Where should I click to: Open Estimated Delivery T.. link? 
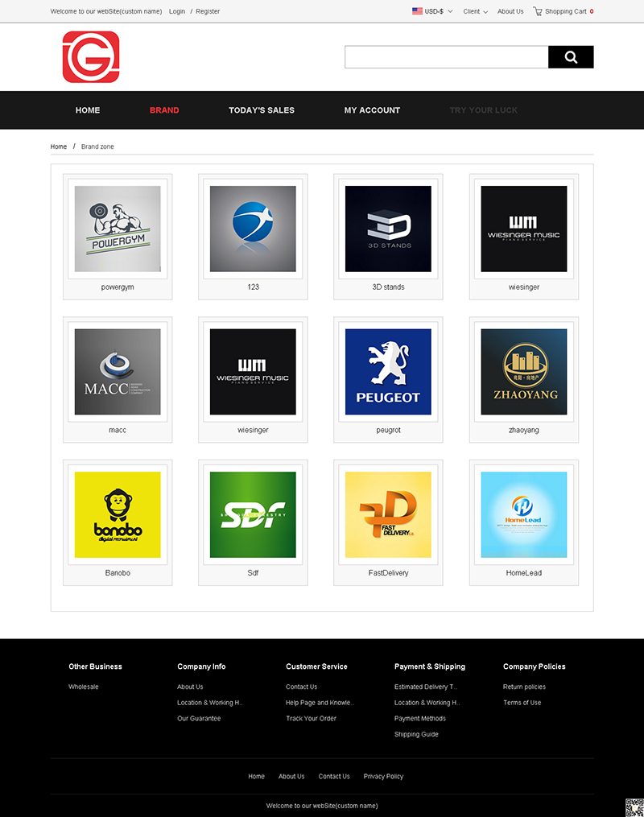pos(425,687)
